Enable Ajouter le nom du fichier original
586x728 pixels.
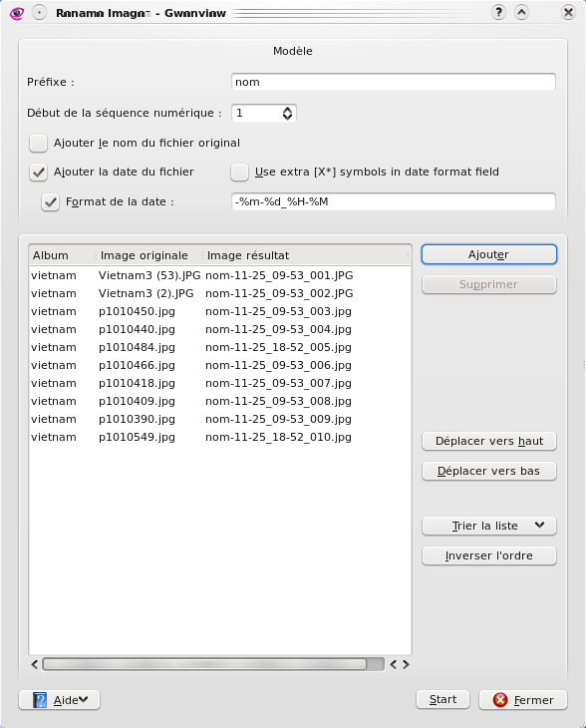tap(39, 143)
